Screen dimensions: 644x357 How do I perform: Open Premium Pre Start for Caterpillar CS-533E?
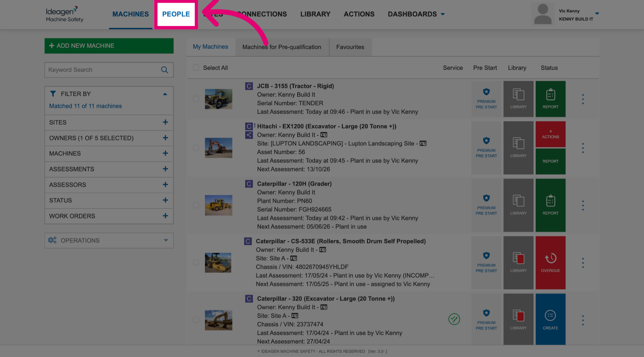[486, 263]
